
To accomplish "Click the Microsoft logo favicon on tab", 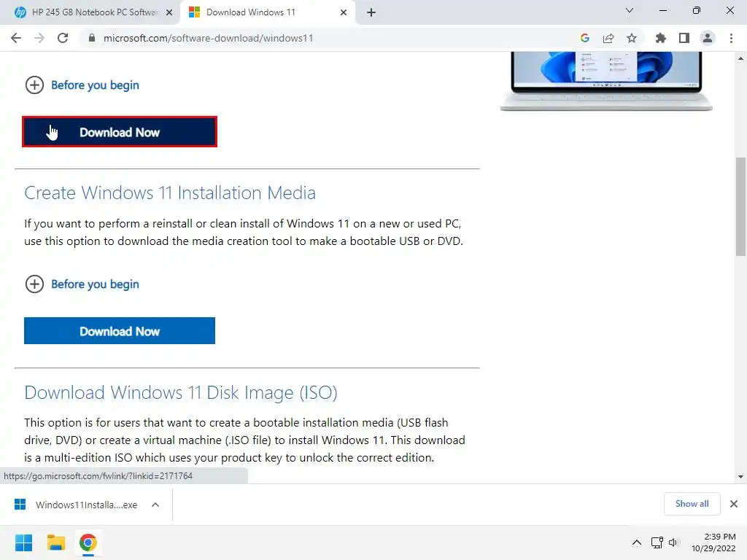I will pos(194,12).
